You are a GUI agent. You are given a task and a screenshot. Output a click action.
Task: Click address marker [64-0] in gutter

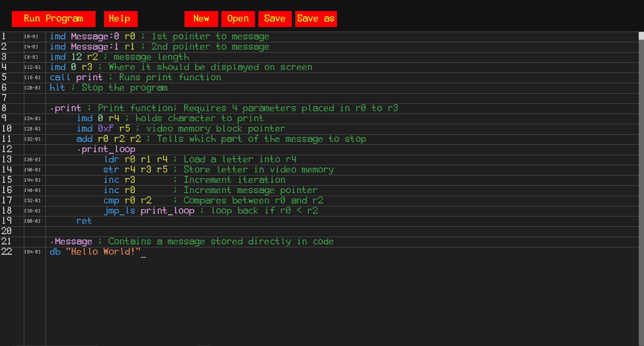click(32, 252)
